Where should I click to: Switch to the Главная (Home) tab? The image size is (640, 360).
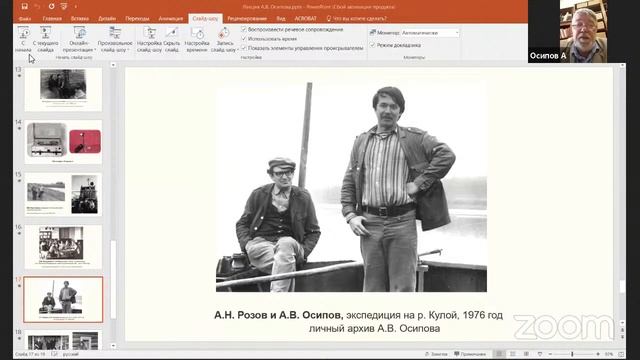point(52,18)
